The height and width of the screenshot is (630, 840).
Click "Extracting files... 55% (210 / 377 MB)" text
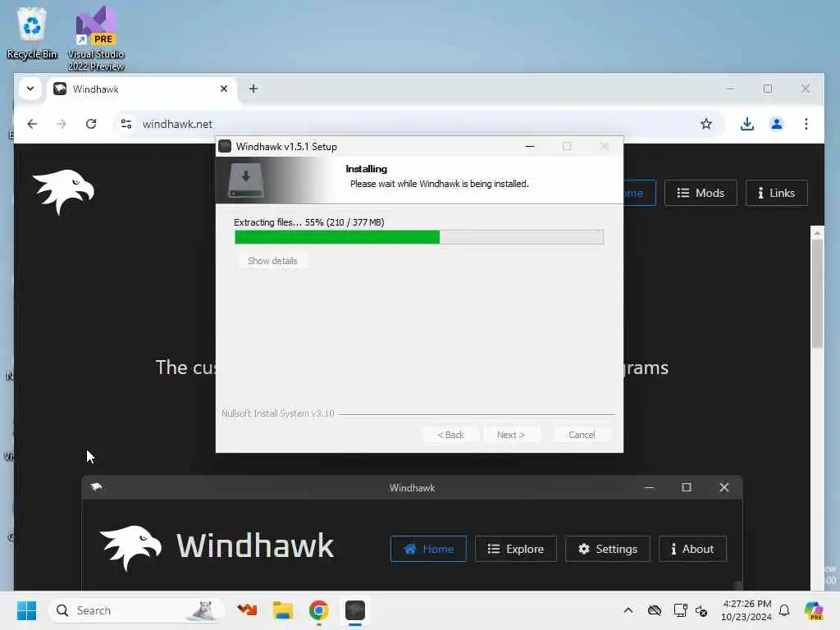tap(309, 222)
